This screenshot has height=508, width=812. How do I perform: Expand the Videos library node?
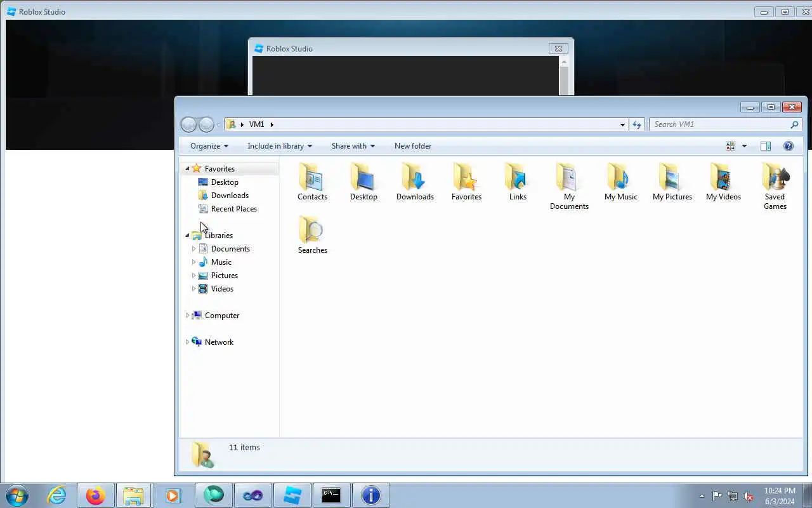coord(193,289)
